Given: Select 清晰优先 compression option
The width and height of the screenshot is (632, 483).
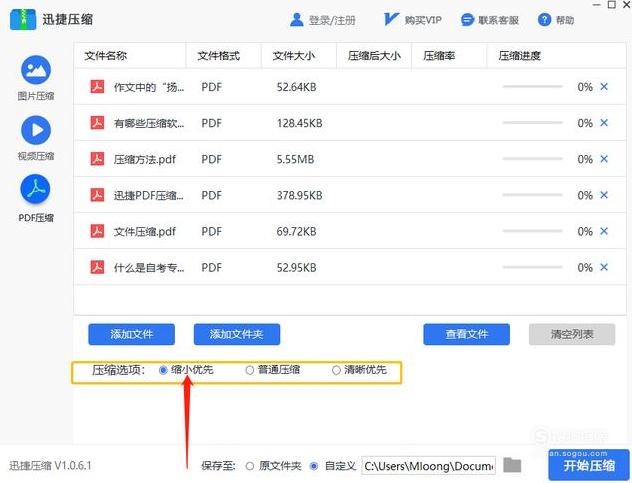Looking at the screenshot, I should coord(336,370).
